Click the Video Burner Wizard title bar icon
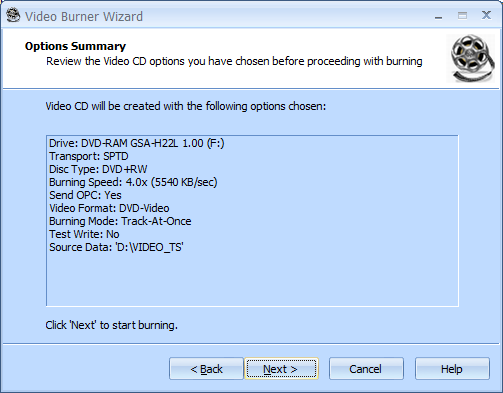This screenshot has height=393, width=503. (x=13, y=15)
